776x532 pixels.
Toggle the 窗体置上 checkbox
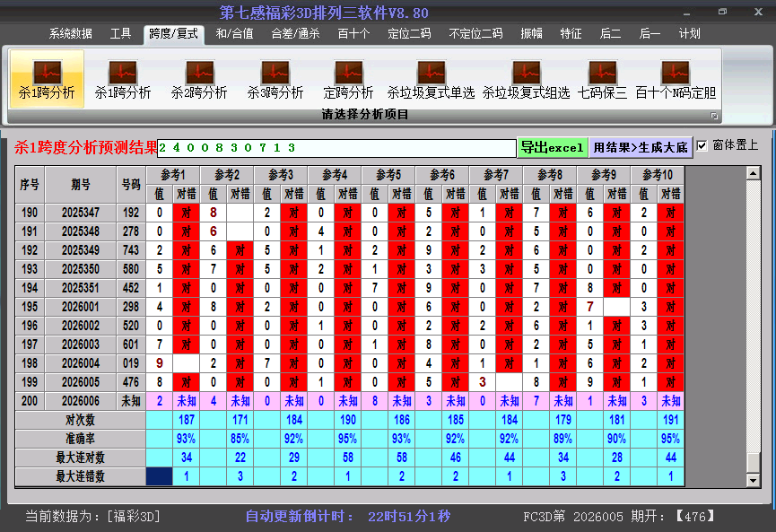click(x=702, y=145)
